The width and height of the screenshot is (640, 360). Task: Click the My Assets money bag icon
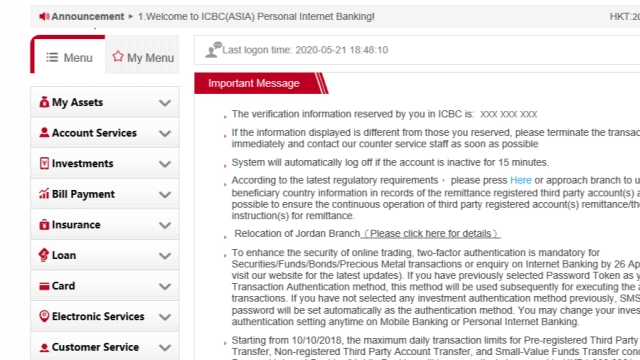[x=44, y=102]
